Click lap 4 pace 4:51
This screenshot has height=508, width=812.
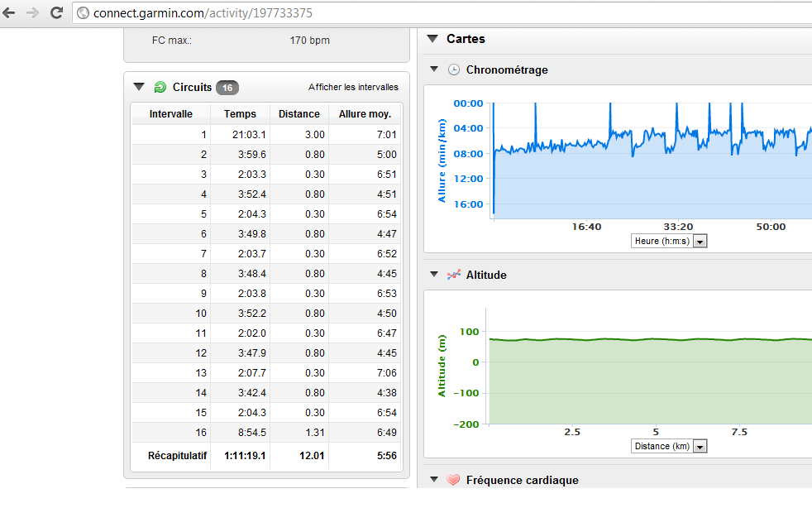point(387,194)
